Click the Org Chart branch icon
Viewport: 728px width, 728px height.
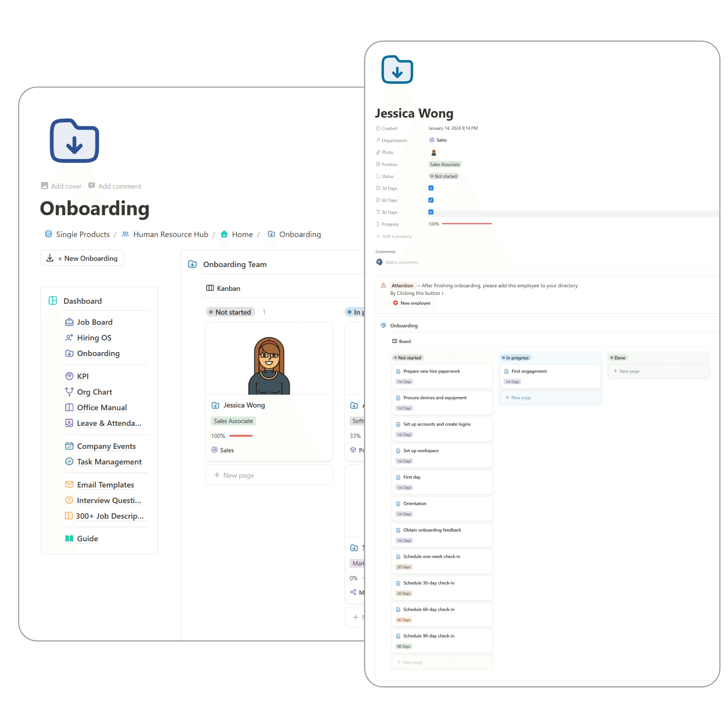(69, 392)
